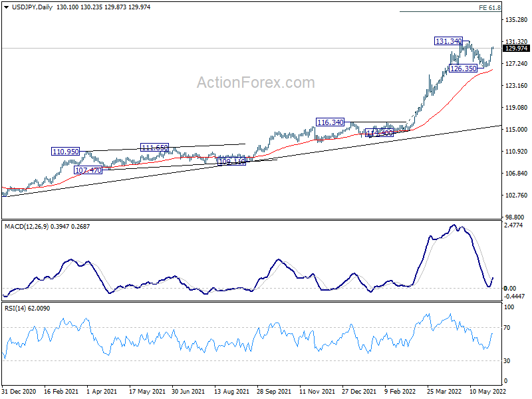Click the MACD(12,26,9) indicator label

click(26, 226)
